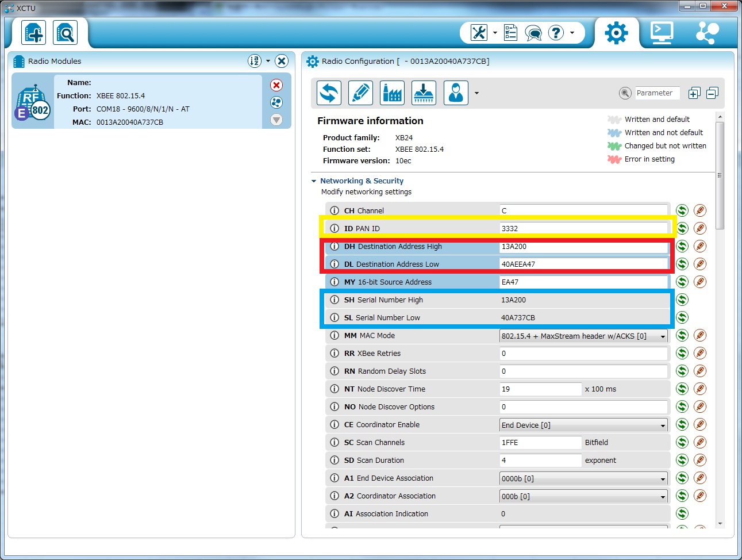Expand all configuration sections

[694, 93]
